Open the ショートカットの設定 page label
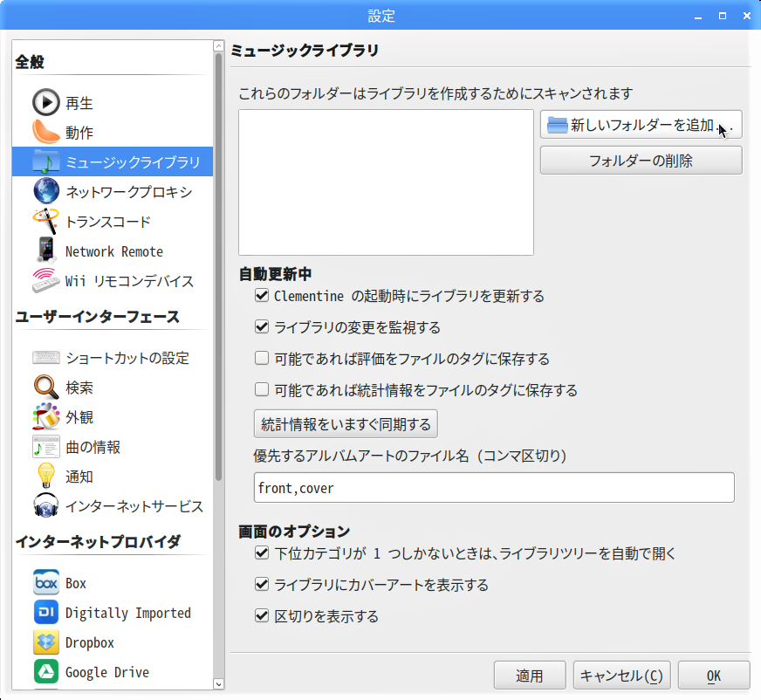This screenshot has width=761, height=700. 127,358
